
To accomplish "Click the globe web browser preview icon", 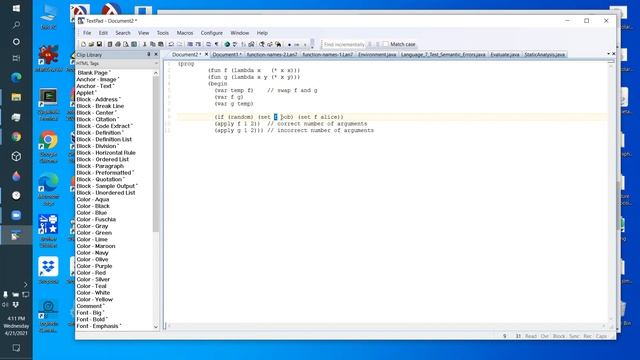I will pos(227,44).
